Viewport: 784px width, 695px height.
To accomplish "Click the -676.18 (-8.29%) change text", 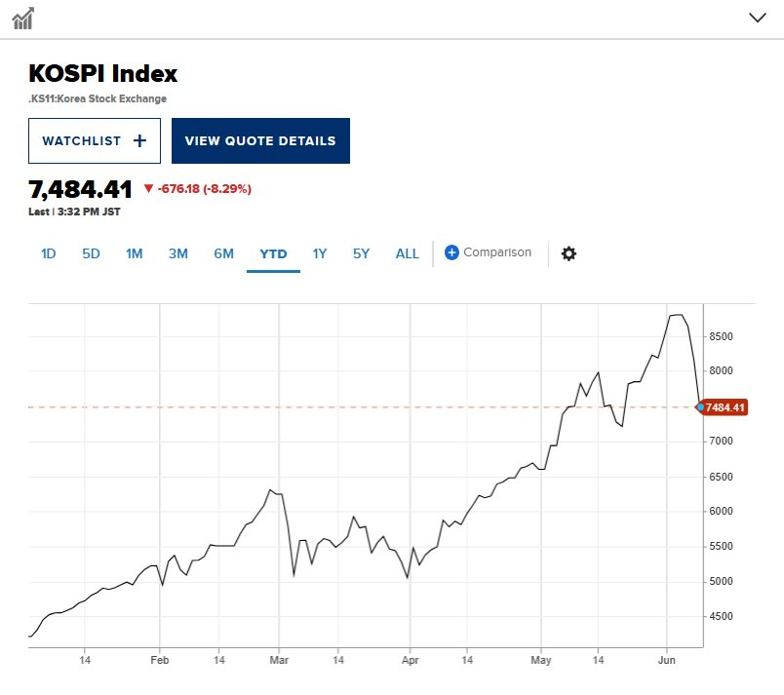I will pyautogui.click(x=205, y=189).
